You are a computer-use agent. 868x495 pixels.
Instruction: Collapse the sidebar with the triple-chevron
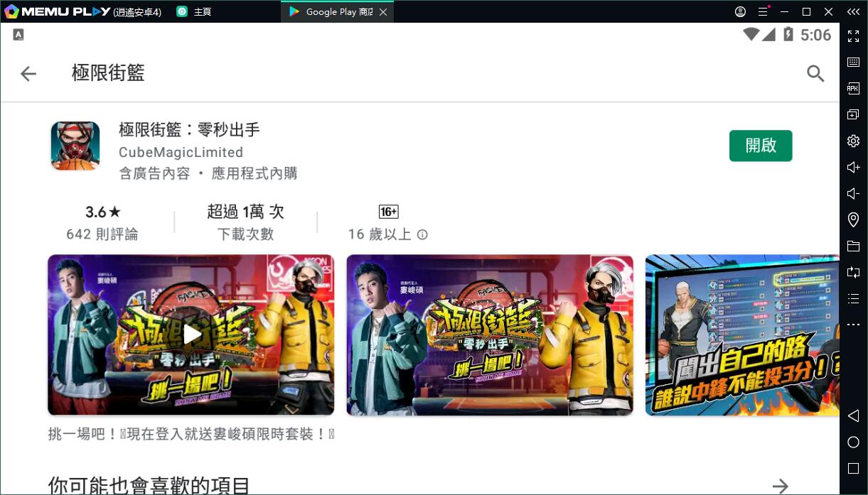(x=853, y=12)
